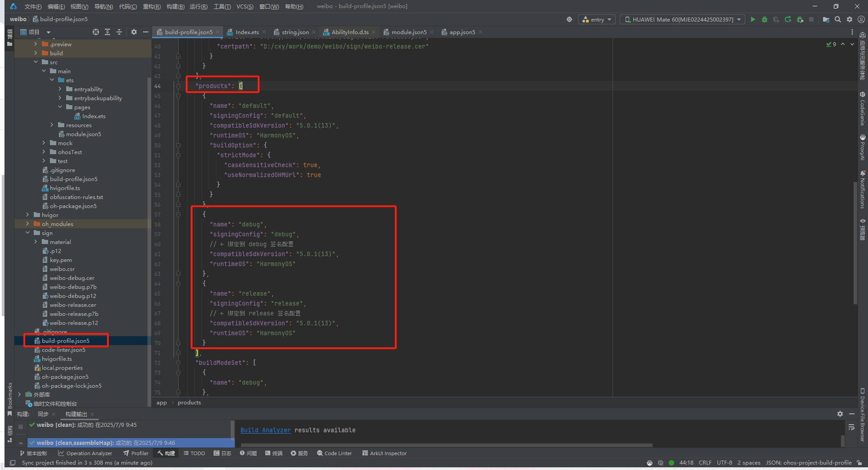Viewport: 868px width, 470px height.
Task: Click build output horizontal scrollbar
Action: point(446,445)
